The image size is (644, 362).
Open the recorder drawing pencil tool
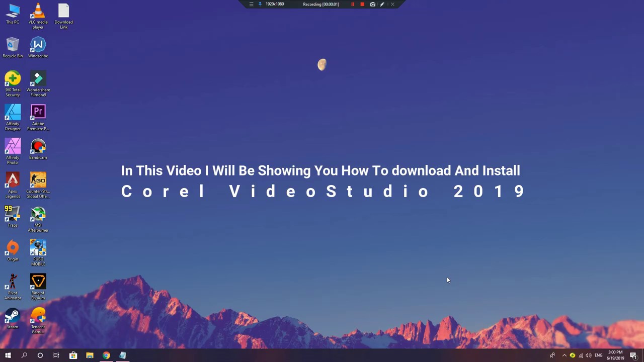382,4
